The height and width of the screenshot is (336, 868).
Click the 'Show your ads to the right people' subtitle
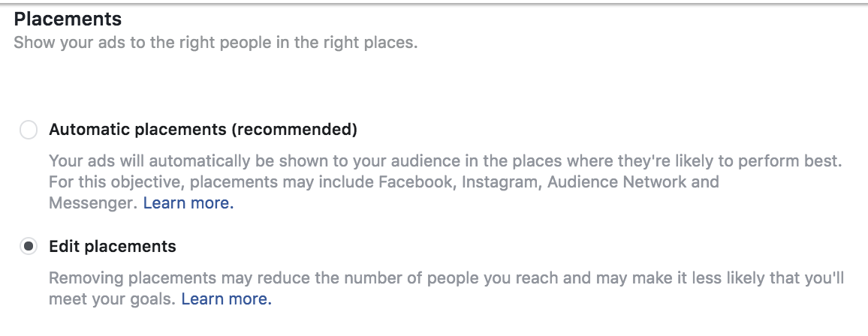[x=135, y=42]
